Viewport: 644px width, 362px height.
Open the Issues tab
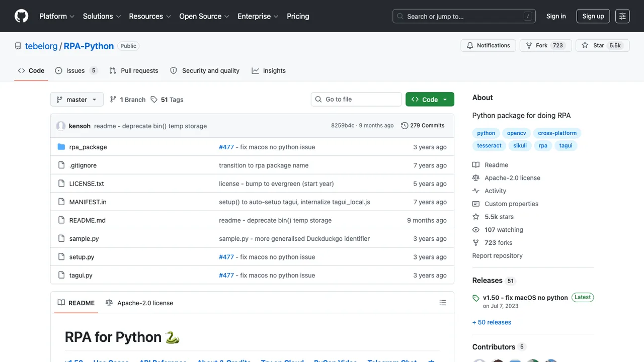point(76,70)
